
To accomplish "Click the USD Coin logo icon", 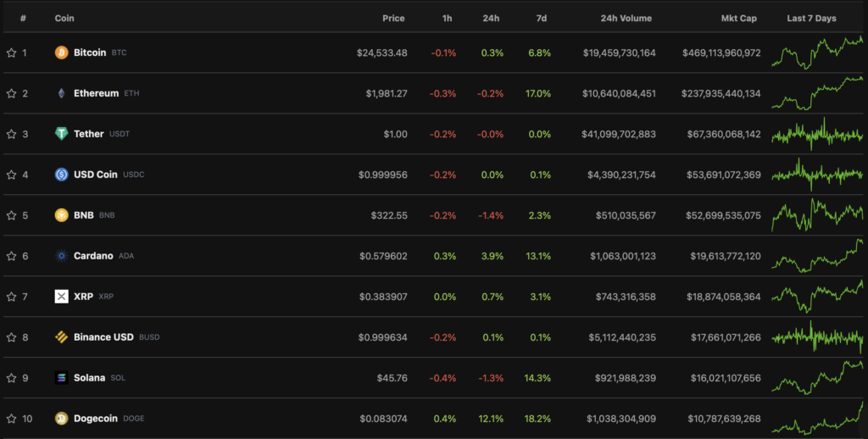I will 61,175.
